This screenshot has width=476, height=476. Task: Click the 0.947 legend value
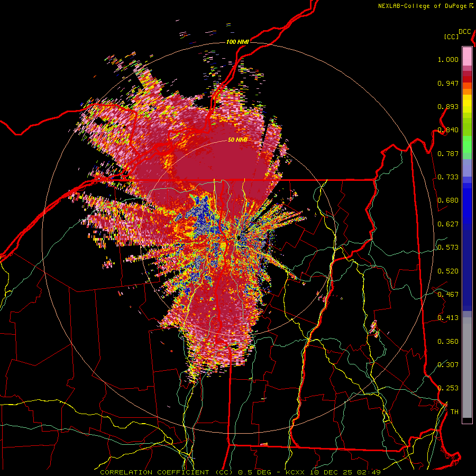click(448, 83)
